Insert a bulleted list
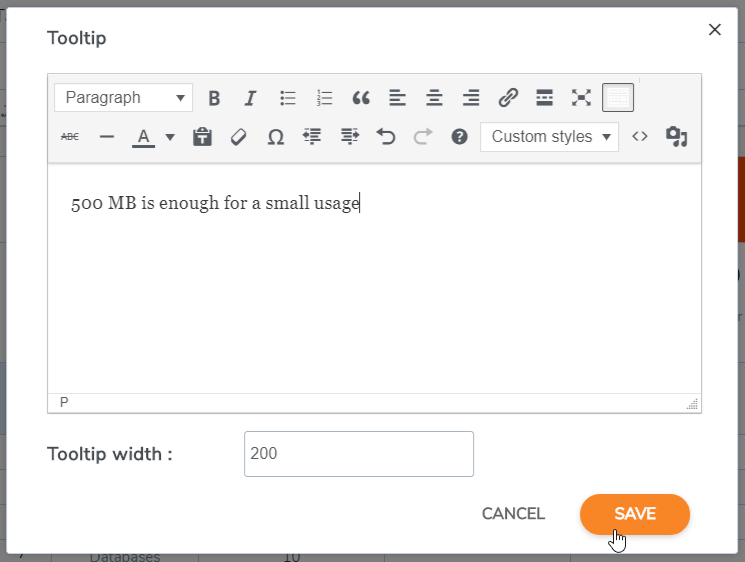This screenshot has height=562, width=745. click(288, 98)
